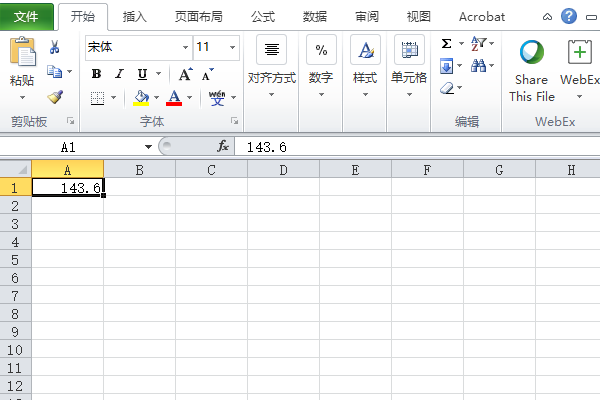This screenshot has height=400, width=600.
Task: Click Share This File icon
Action: (532, 52)
